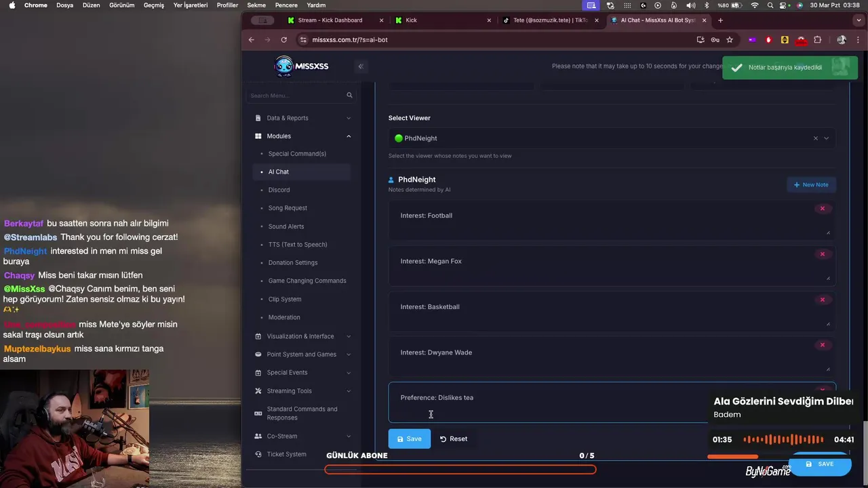
Task: Click the bottom-right SAVE button
Action: pyautogui.click(x=819, y=464)
